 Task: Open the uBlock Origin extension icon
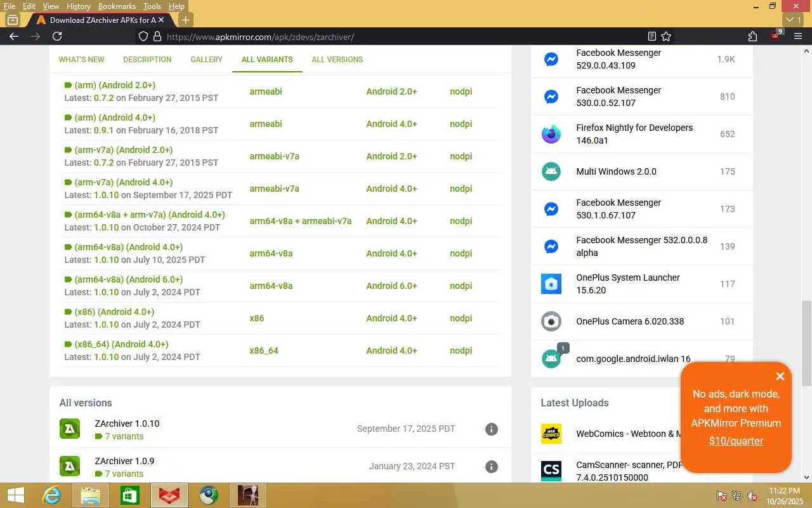(776, 36)
